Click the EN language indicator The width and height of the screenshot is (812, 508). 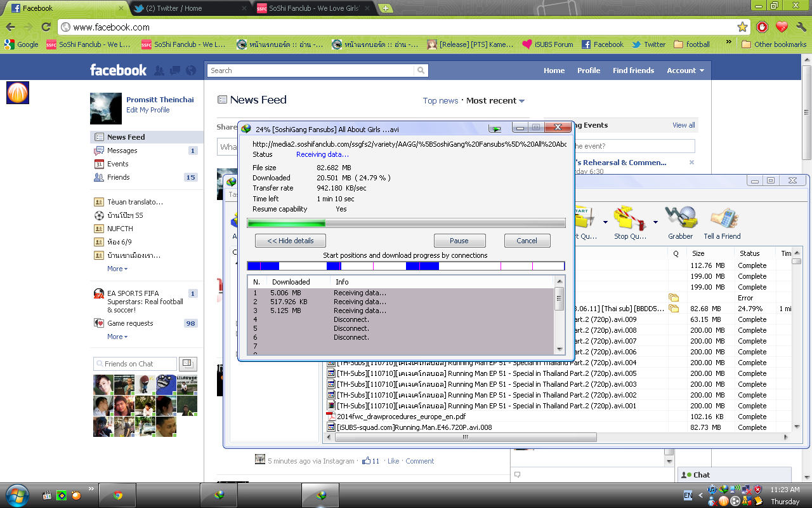pyautogui.click(x=688, y=495)
